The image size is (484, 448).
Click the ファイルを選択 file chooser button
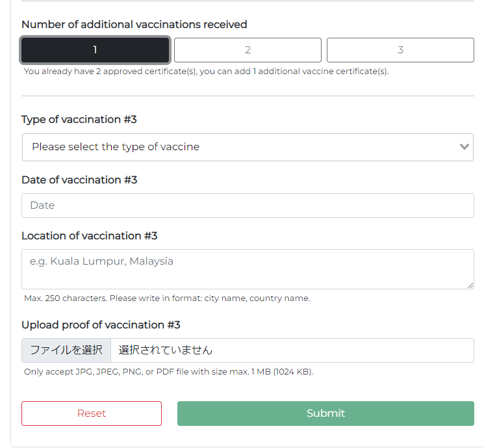pos(66,350)
